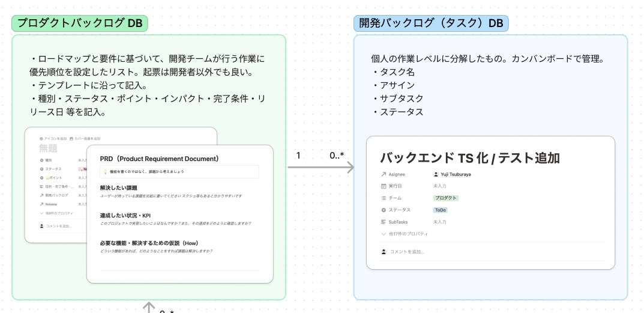Click the 種別 property label
Screen dimensions: 644x313
coord(49,160)
